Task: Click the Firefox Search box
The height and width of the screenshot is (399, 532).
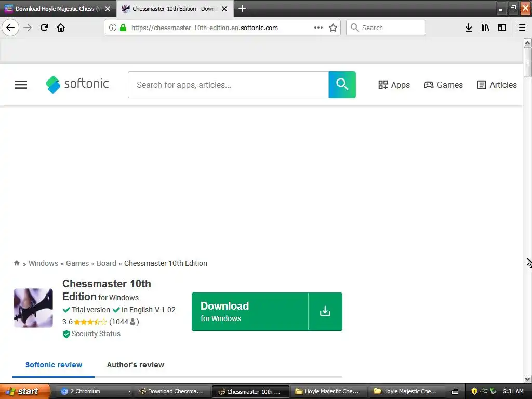Action: (x=385, y=28)
